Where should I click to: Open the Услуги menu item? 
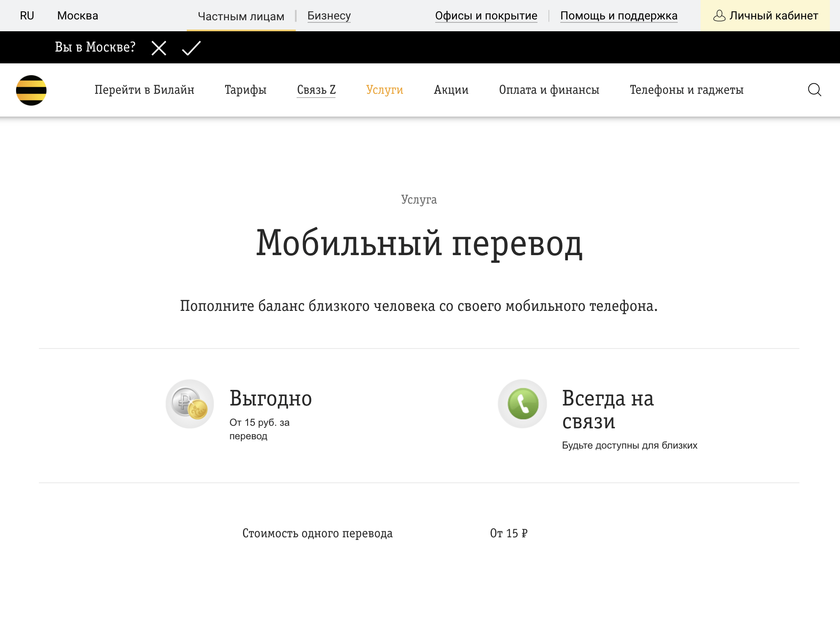click(384, 90)
